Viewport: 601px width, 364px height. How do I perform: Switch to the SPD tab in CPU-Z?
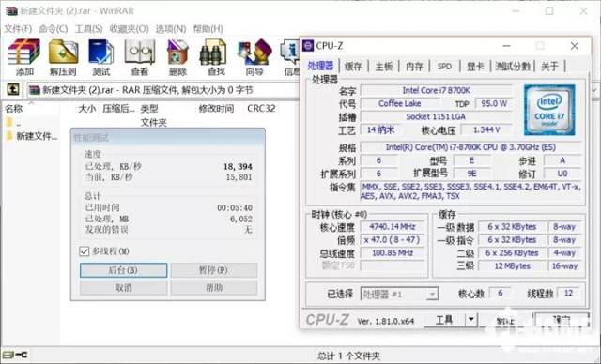(444, 67)
